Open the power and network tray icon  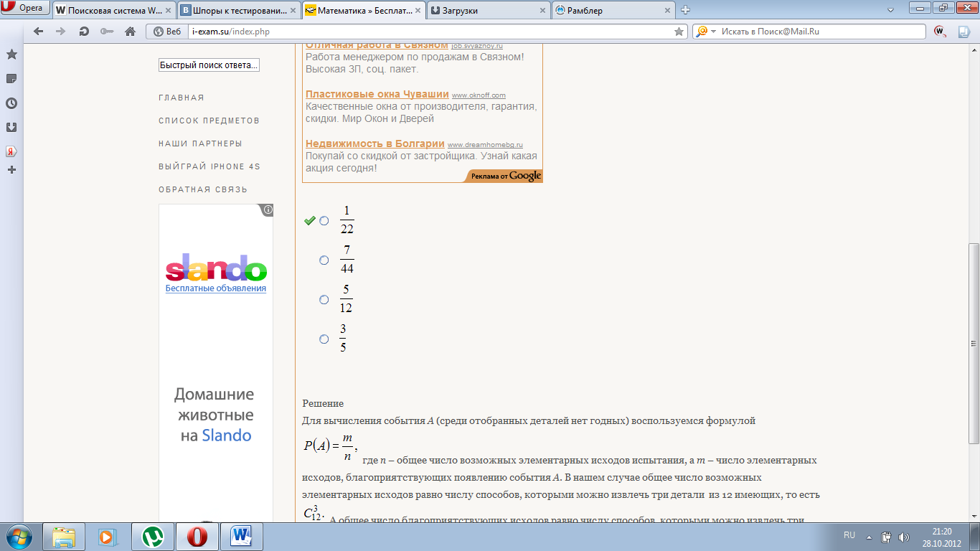click(x=886, y=537)
